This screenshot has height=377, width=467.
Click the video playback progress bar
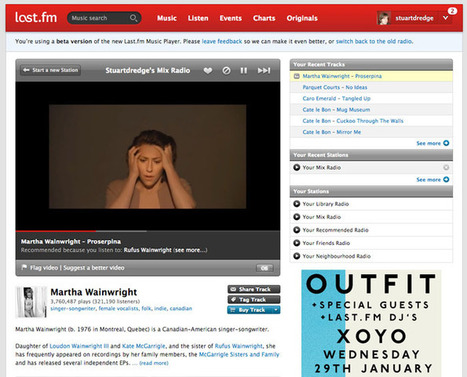(148, 231)
